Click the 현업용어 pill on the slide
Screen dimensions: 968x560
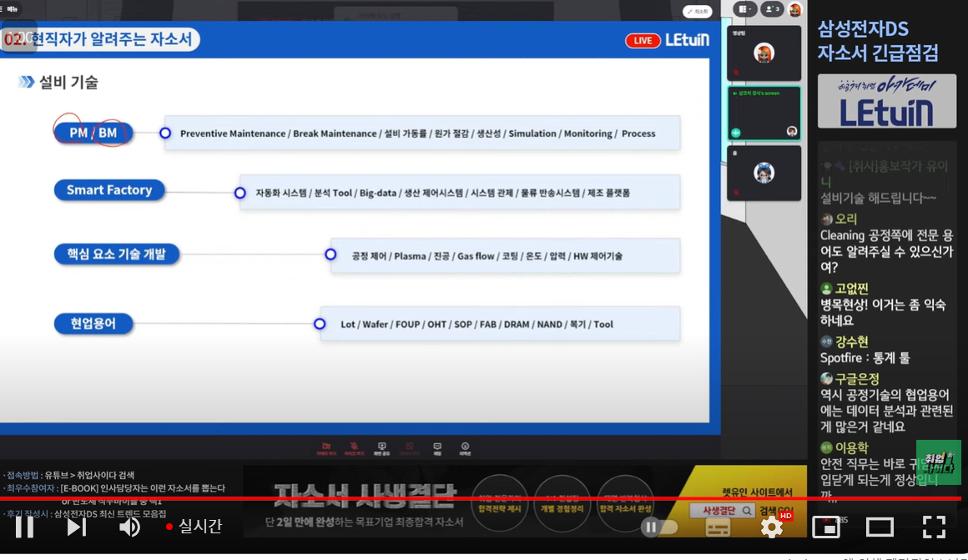(93, 323)
